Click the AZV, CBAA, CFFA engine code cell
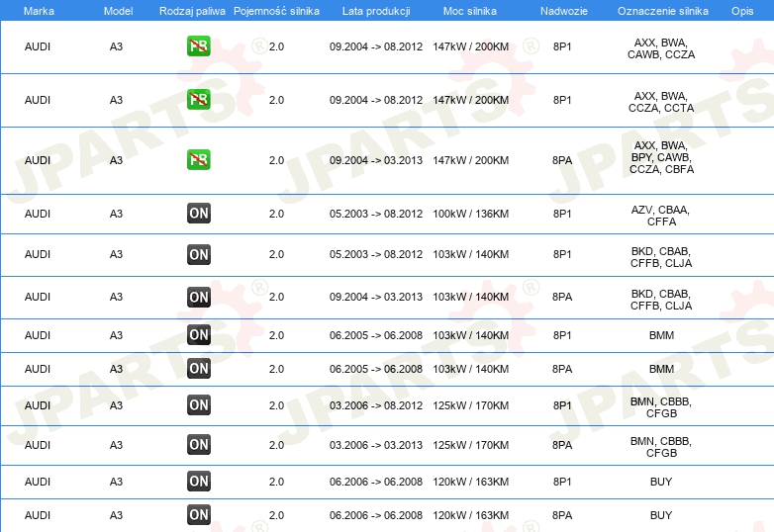Screen dimensions: 774x532 [660, 216]
